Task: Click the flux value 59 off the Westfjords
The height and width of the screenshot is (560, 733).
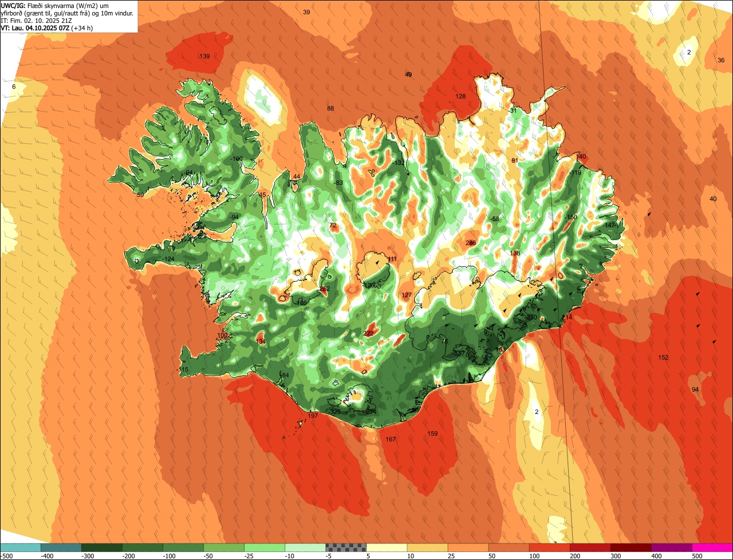Action: [x=140, y=195]
